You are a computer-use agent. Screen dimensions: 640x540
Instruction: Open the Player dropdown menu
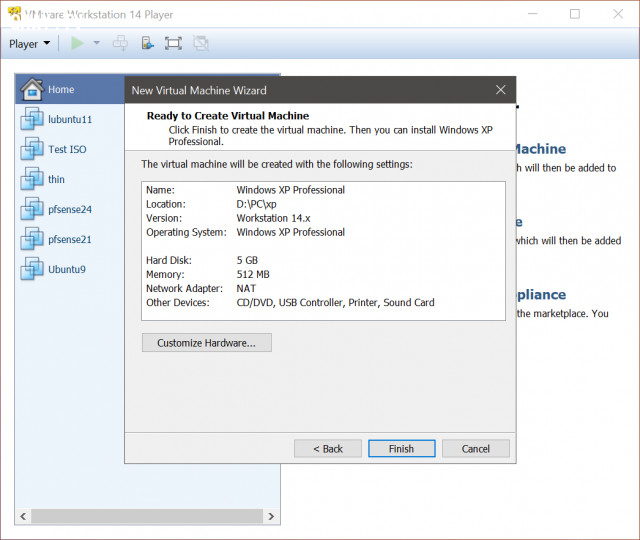[x=29, y=44]
